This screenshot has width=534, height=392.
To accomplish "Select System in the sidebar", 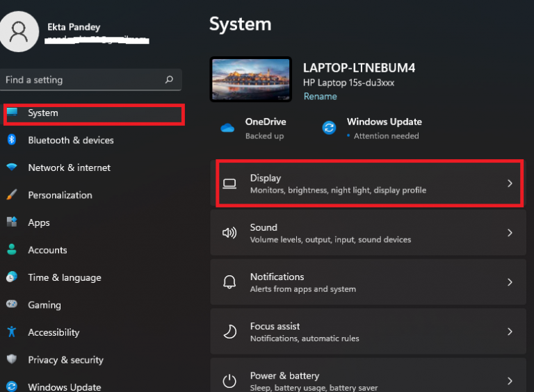I will [43, 113].
